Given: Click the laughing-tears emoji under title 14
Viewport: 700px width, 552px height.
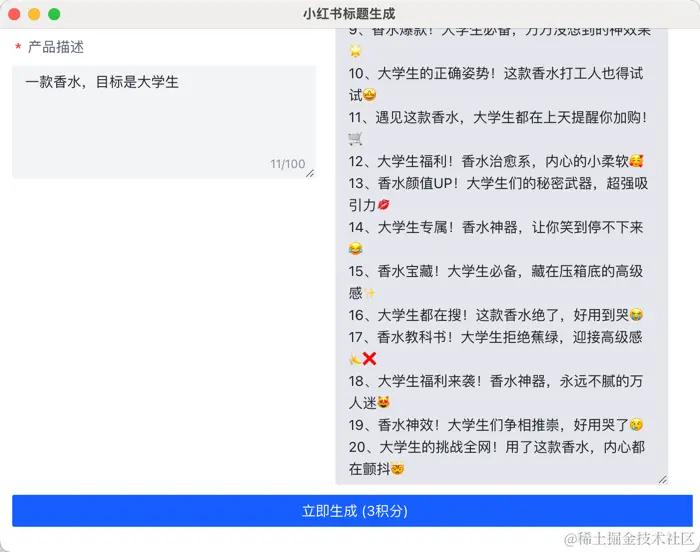Looking at the screenshot, I should coord(355,249).
